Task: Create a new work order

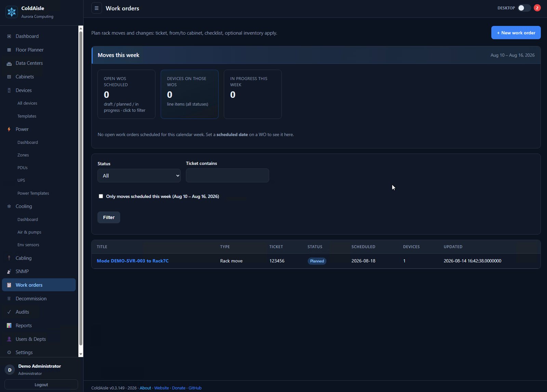Action: (516, 33)
